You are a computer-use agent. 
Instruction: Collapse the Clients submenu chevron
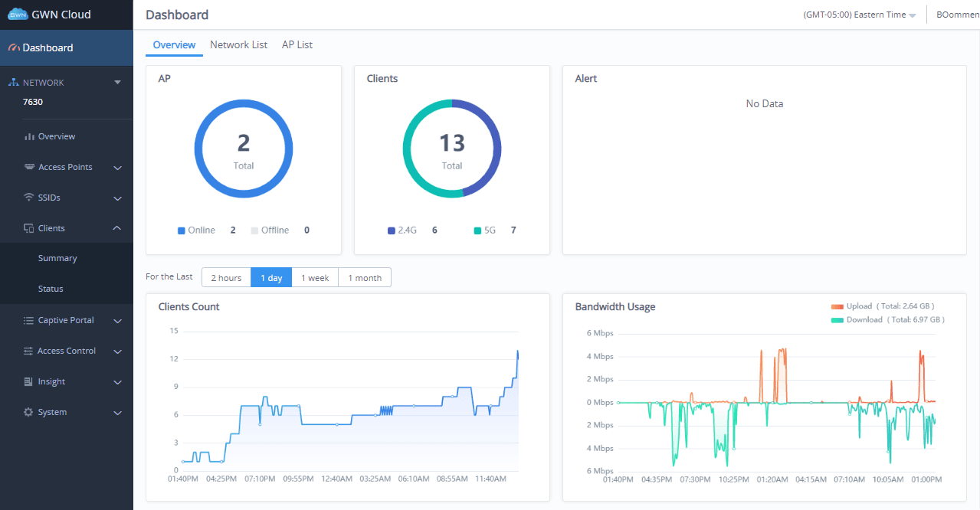[x=118, y=228]
